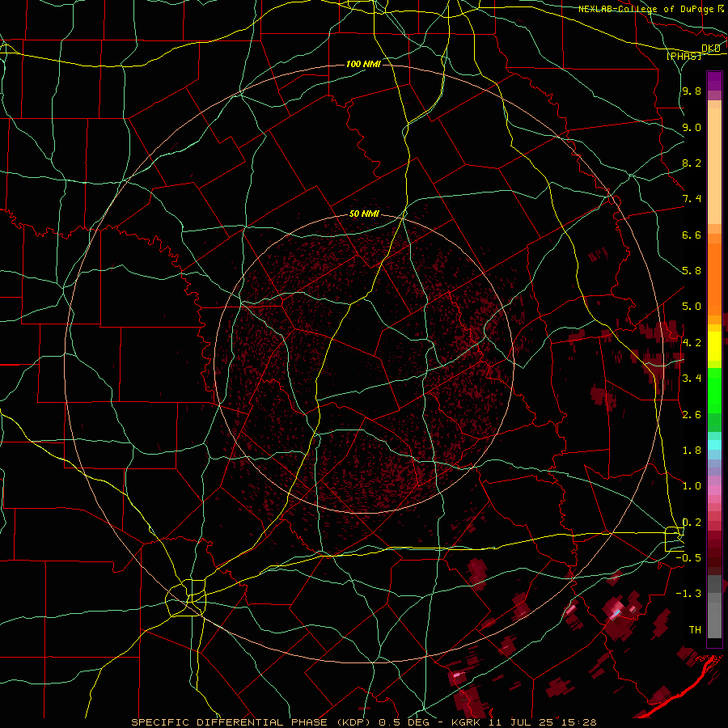Click the '11 JUL 25' date in the caption
The height and width of the screenshot is (728, 728).
(523, 722)
